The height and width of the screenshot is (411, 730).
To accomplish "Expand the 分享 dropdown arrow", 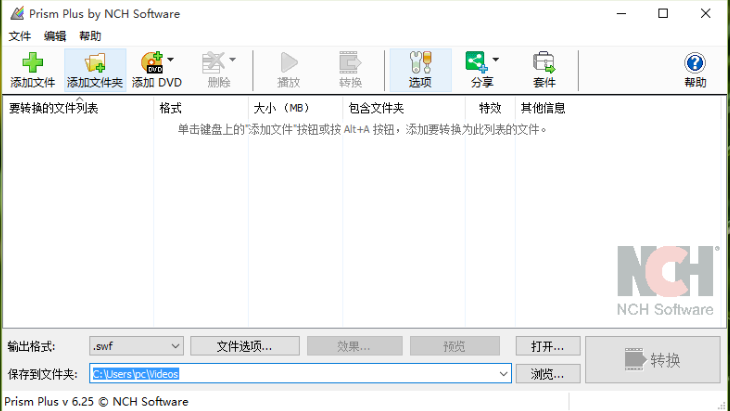I will click(x=495, y=59).
